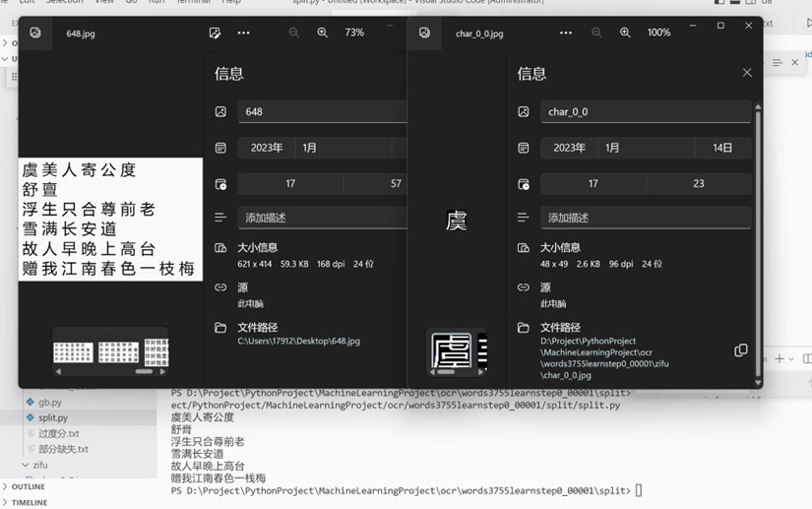Open the View menu in VS Code
Image resolution: width=812 pixels, height=509 pixels.
pyautogui.click(x=104, y=2)
